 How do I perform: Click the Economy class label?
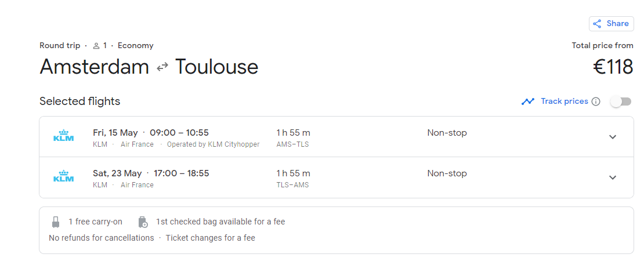(x=135, y=45)
